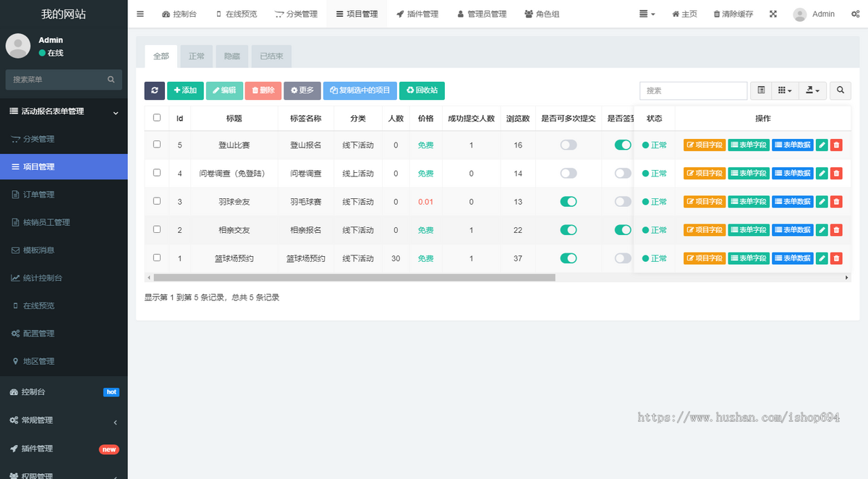868x479 pixels.
Task: Switch to the 已结束 tab
Action: point(271,56)
